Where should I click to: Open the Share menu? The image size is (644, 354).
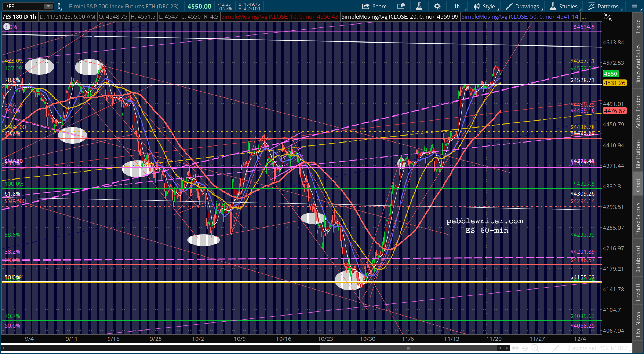pos(374,6)
